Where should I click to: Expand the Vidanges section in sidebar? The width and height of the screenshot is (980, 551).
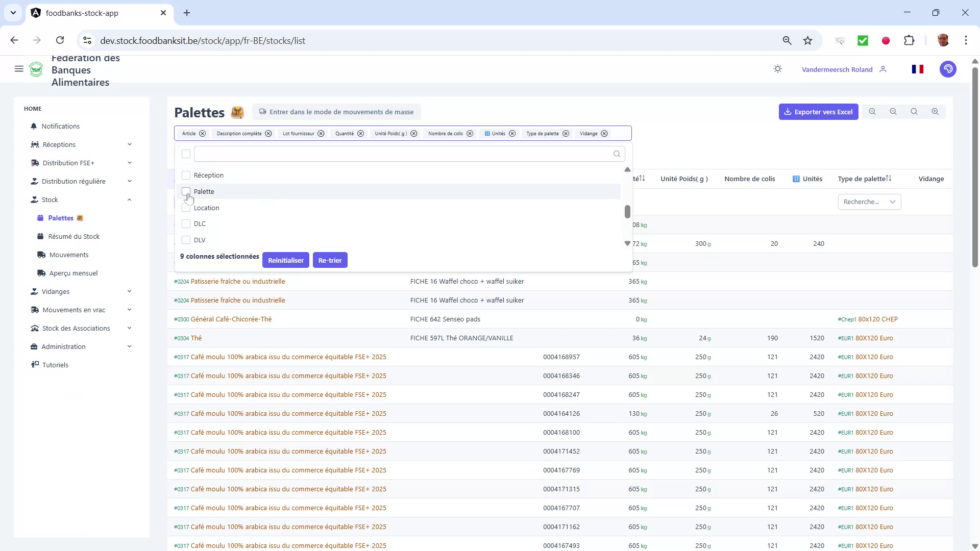[x=56, y=291]
